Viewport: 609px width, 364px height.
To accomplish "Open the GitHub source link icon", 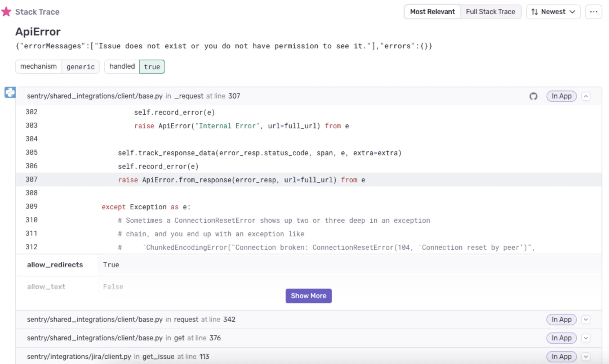I will [x=533, y=96].
